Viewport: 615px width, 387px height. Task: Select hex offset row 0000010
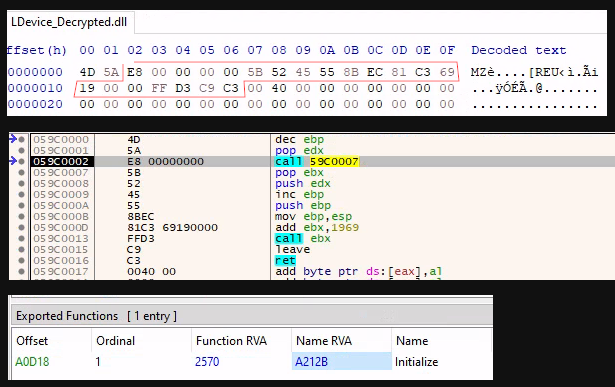click(x=35, y=88)
